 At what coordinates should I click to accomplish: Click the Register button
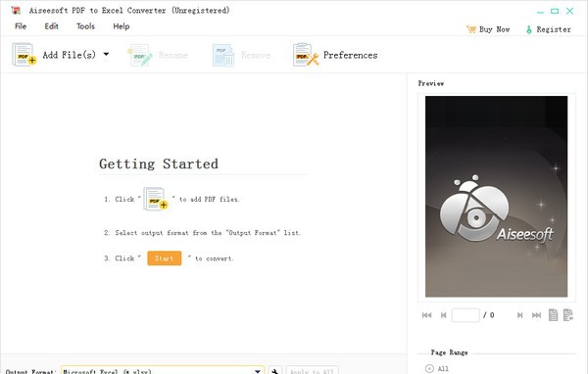pos(548,29)
